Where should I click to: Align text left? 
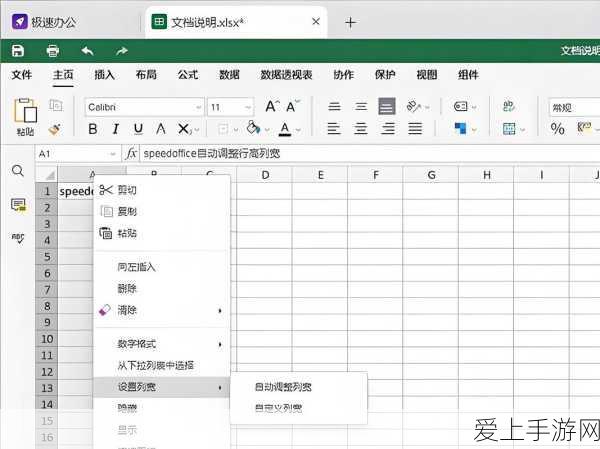(x=334, y=128)
